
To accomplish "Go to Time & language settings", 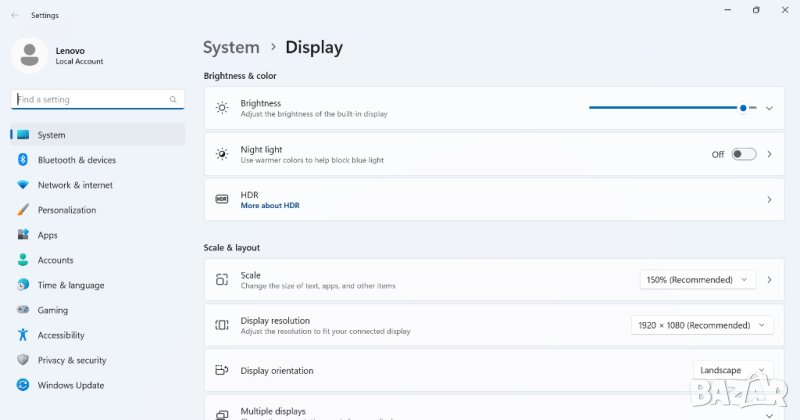I will tap(70, 285).
